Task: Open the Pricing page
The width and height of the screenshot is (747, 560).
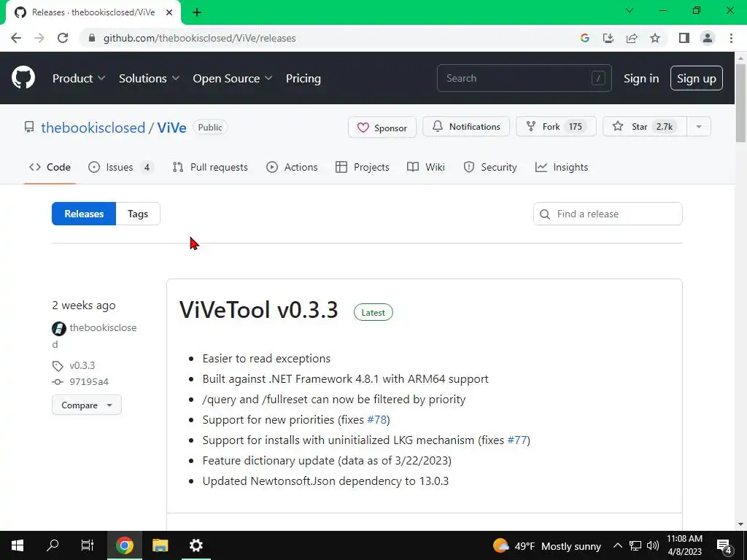Action: coord(303,79)
